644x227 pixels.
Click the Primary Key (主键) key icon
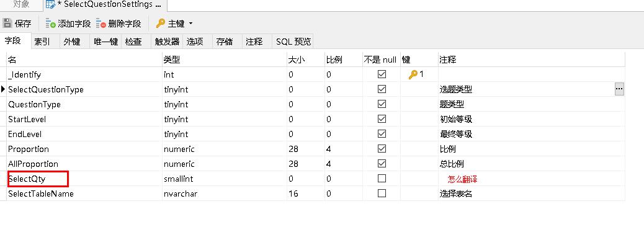click(x=161, y=24)
